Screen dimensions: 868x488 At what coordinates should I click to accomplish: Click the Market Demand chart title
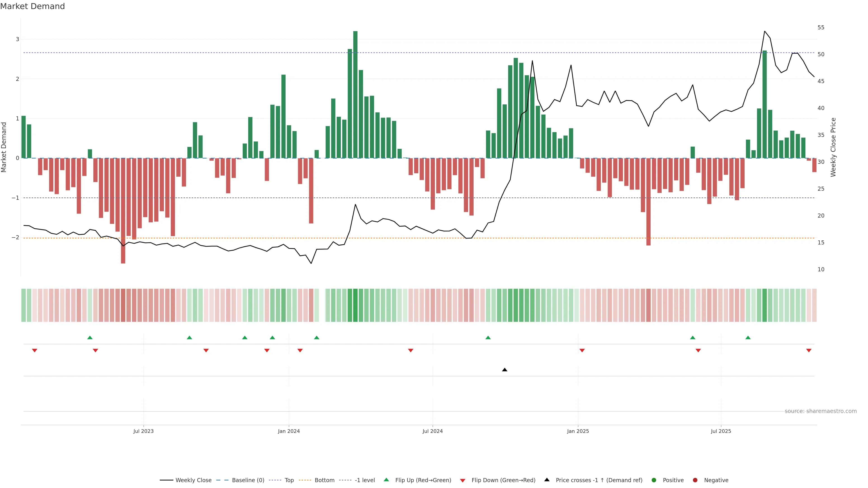32,6
